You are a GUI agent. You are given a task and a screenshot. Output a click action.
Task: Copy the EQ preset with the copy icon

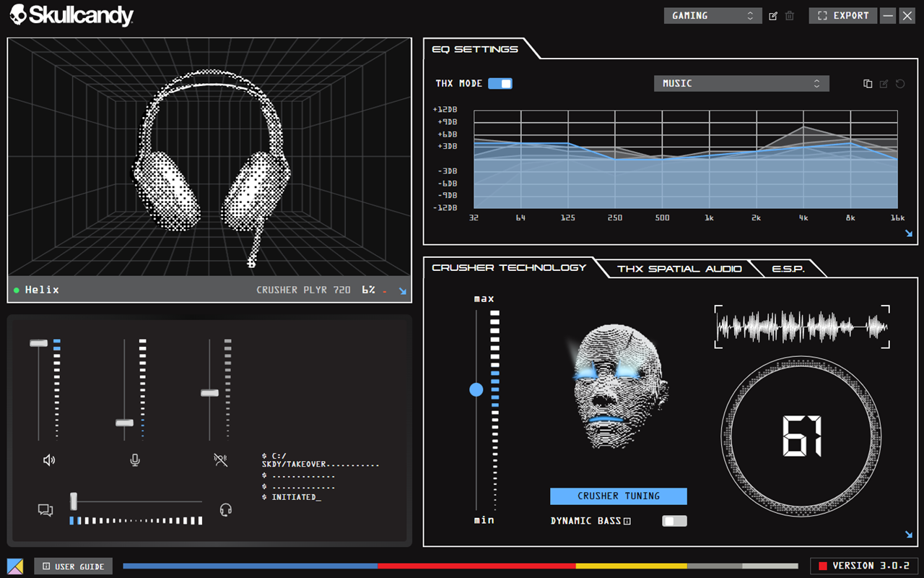tap(868, 84)
